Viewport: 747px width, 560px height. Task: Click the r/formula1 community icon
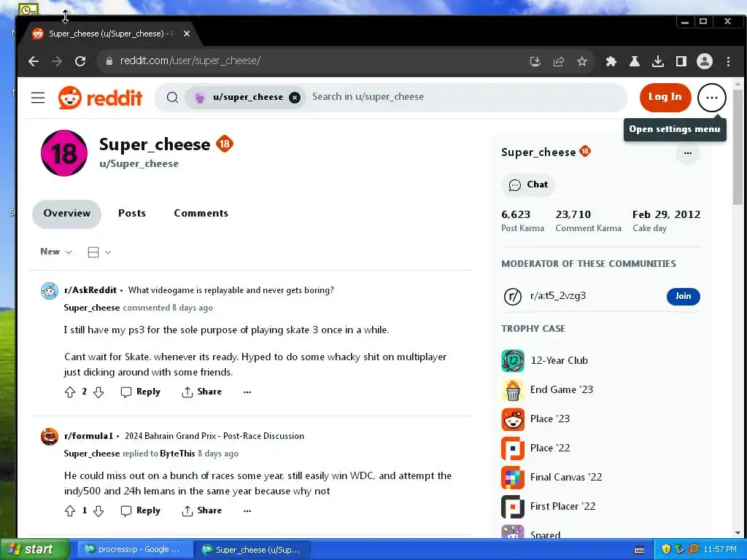(x=49, y=436)
